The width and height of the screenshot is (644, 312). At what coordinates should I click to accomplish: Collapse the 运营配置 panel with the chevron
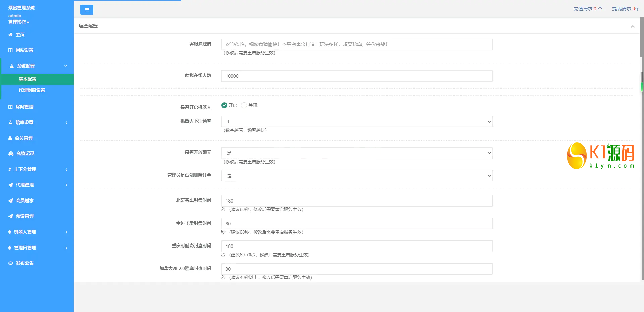(x=632, y=26)
